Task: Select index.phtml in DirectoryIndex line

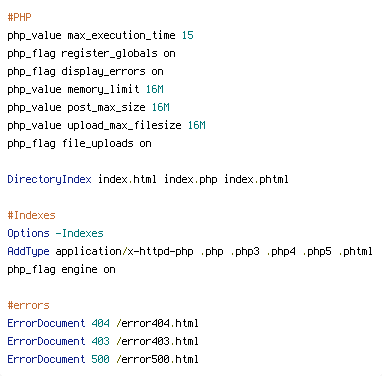Action: pyautogui.click(x=256, y=179)
